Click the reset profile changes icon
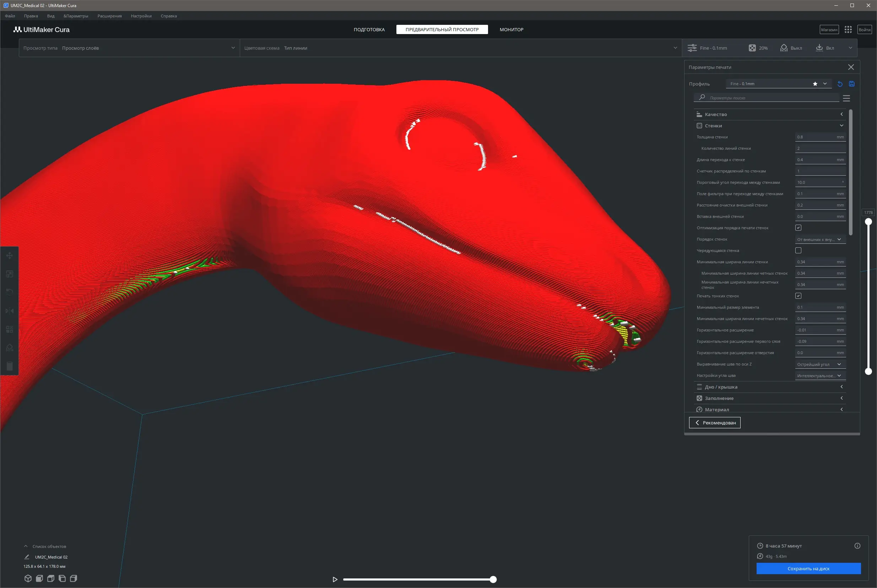Screen dimensions: 877x588 (x=840, y=84)
